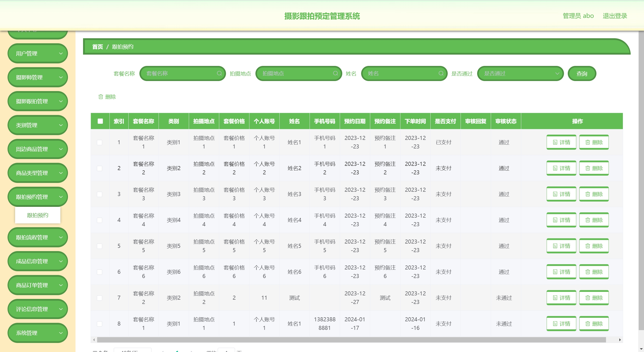The width and height of the screenshot is (644, 352).
Task: Click the 查询 search button
Action: pos(582,73)
